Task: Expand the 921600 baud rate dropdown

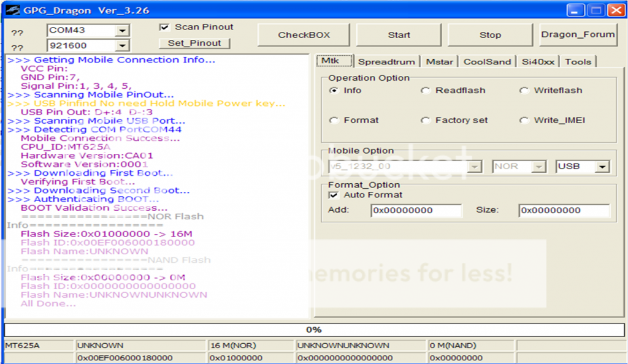Action: 123,46
